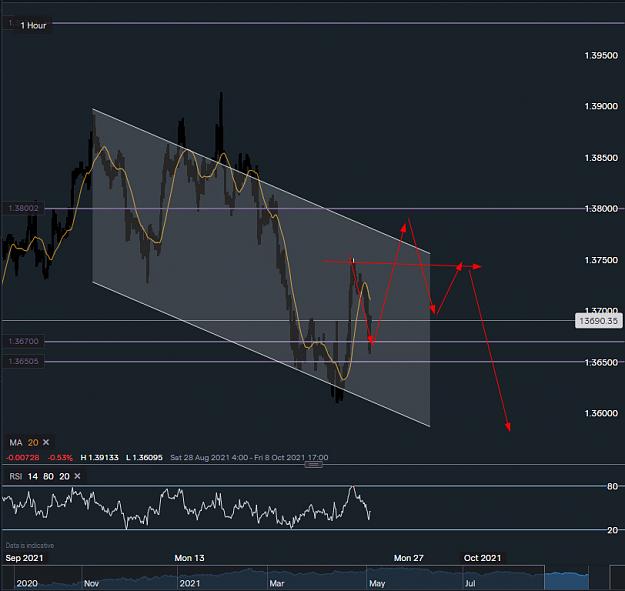Click the Data is indicative notice

pos(29,546)
